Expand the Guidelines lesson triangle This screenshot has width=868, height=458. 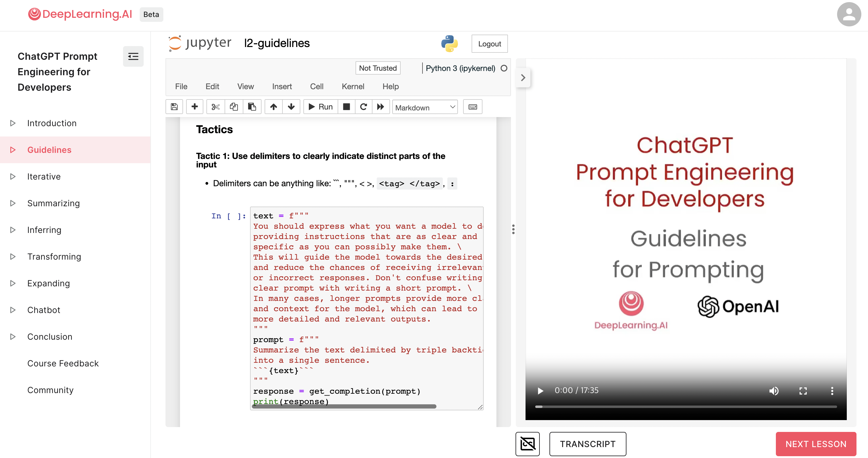tap(12, 150)
